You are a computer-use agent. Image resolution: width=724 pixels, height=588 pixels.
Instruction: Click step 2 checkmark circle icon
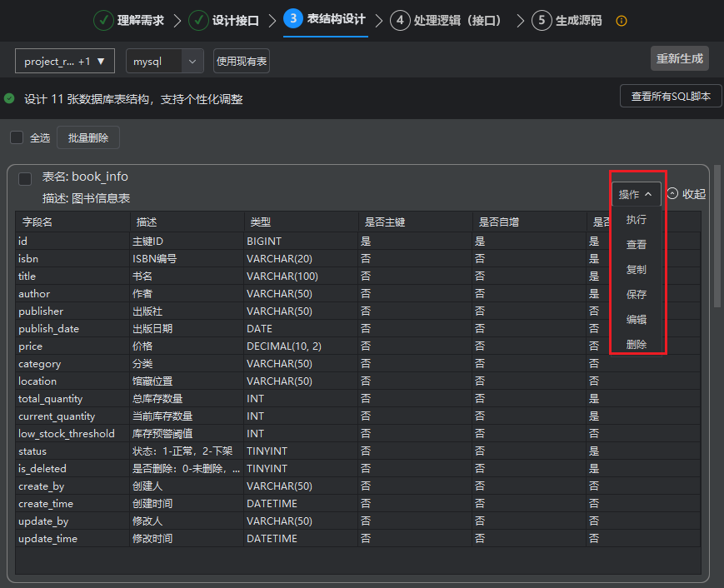click(x=198, y=21)
